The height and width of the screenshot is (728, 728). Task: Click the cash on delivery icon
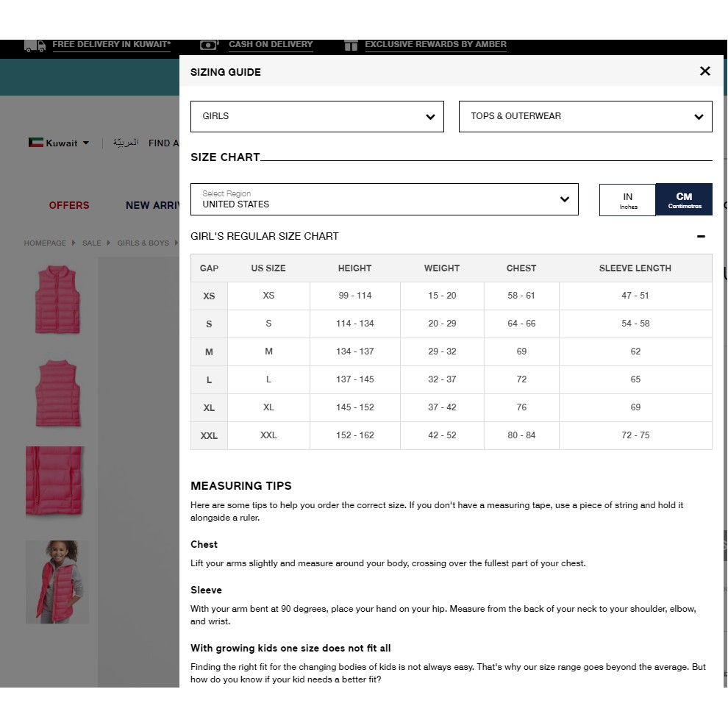[209, 45]
